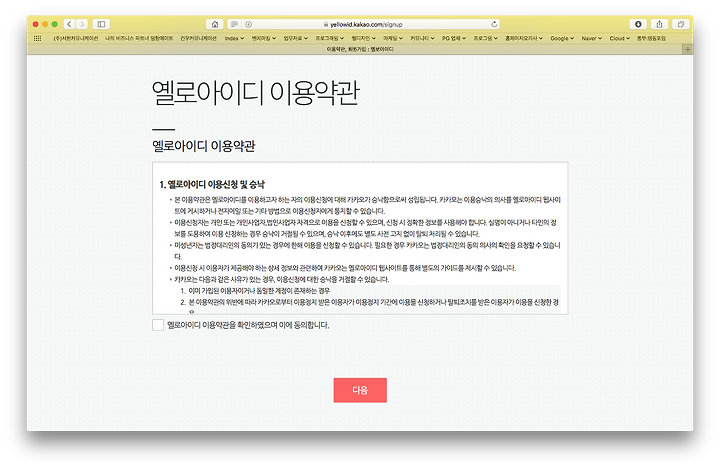Expand the 홈페이지오리사 bookmarks folder
The width and height of the screenshot is (720, 469).
524,38
